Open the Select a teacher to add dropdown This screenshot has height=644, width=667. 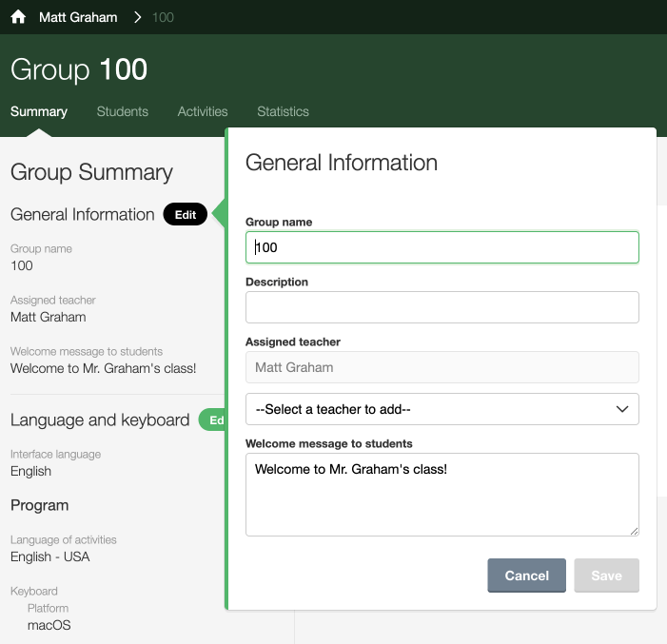click(x=442, y=409)
